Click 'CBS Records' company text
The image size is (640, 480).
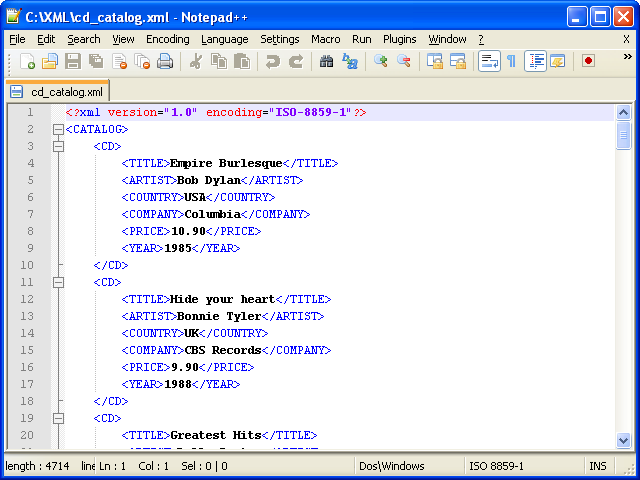pyautogui.click(x=223, y=350)
